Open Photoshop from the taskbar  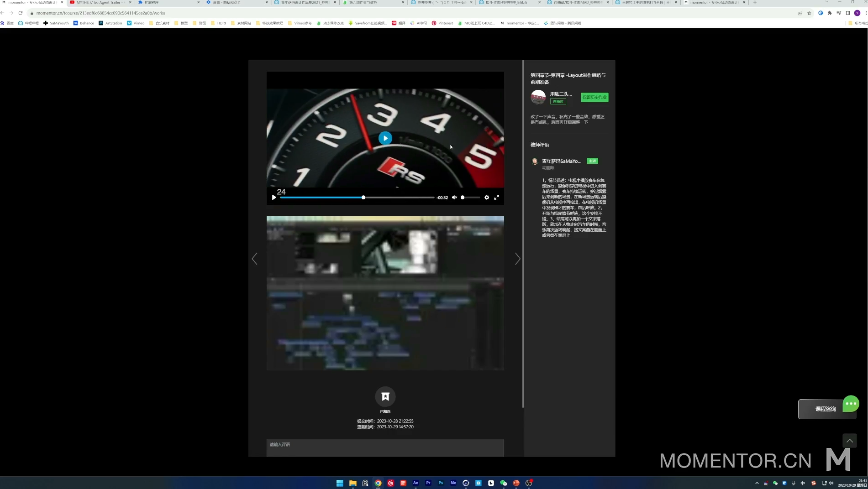click(x=441, y=483)
